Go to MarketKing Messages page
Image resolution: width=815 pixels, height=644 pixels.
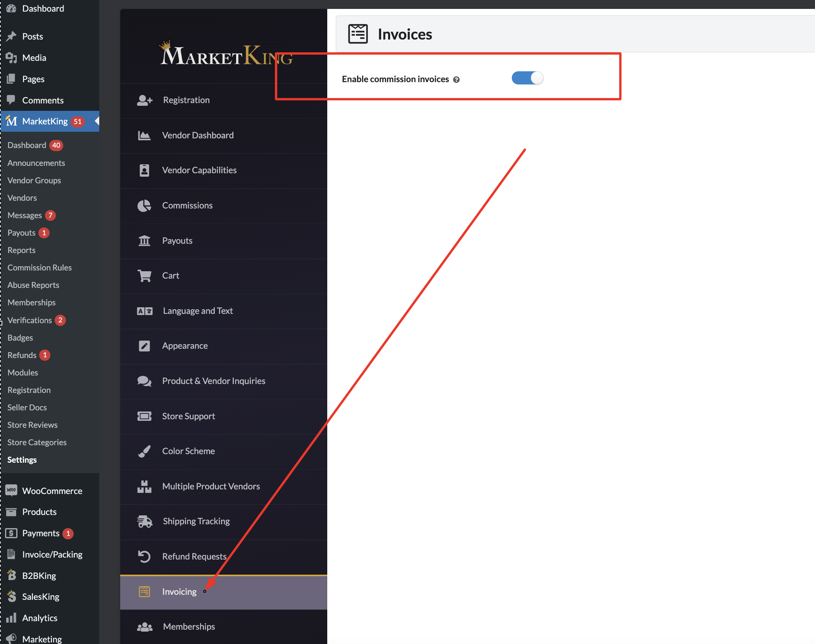[x=25, y=215]
